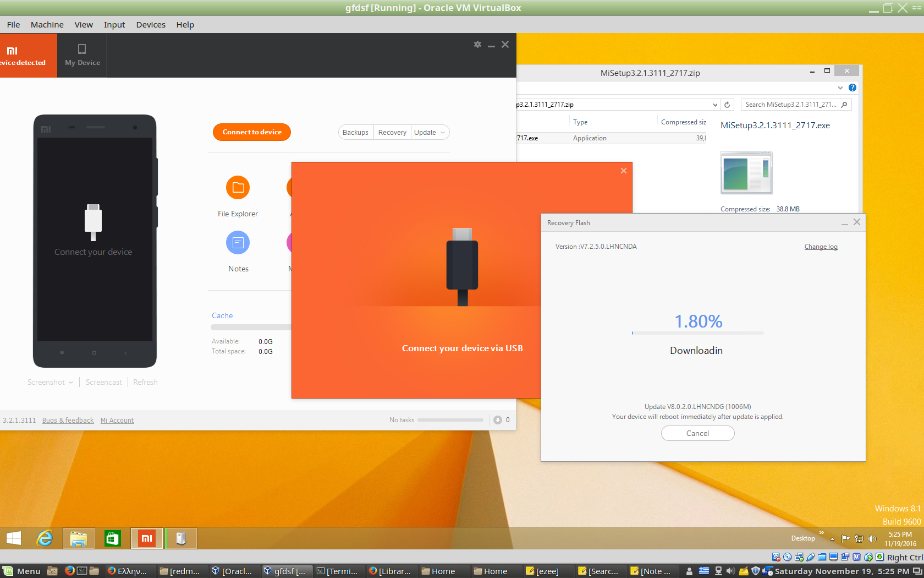Open the Recovery section

pos(392,133)
